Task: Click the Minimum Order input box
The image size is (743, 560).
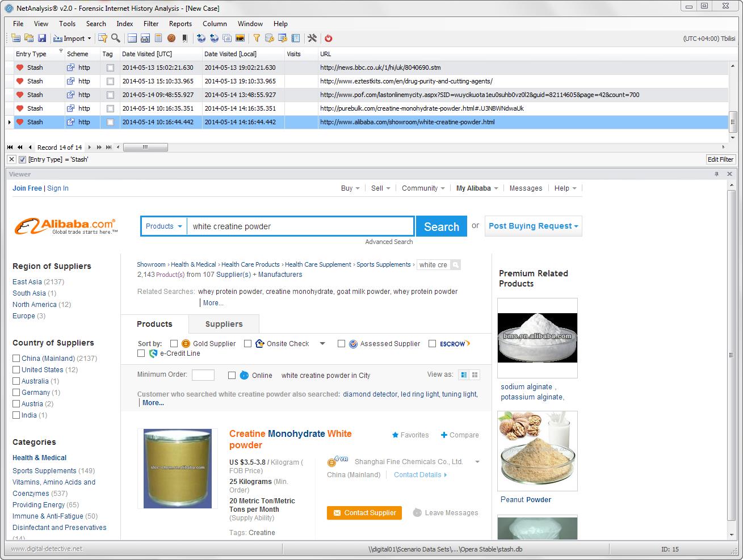Action: point(203,375)
